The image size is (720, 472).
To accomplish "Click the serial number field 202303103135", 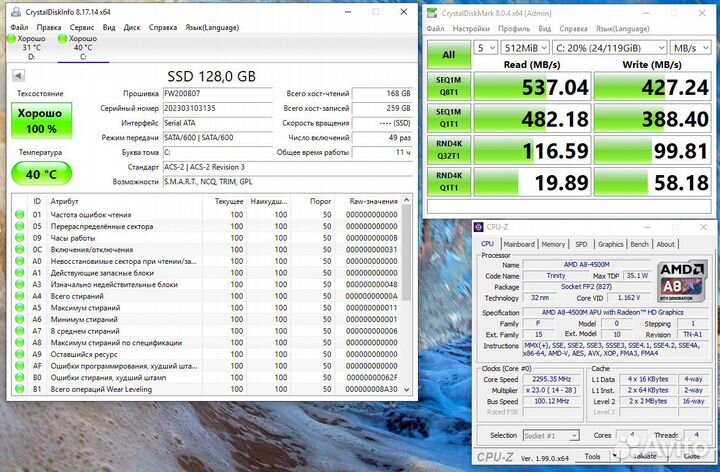I will click(218, 108).
